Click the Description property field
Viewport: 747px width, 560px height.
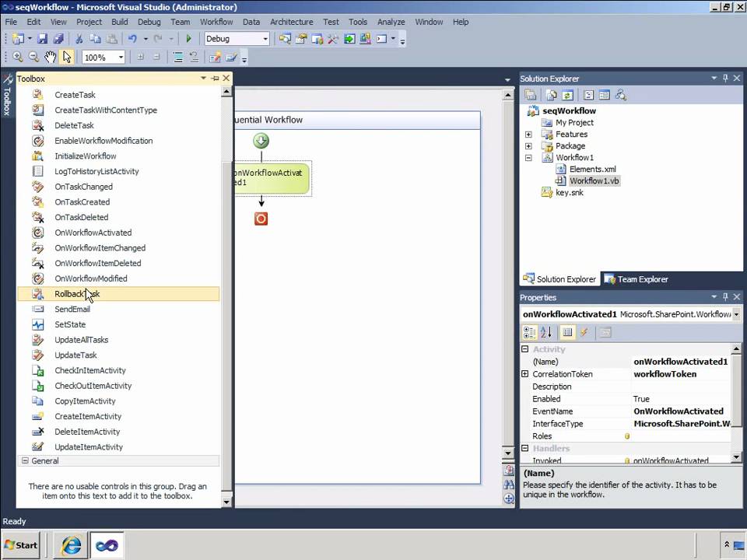pos(681,387)
